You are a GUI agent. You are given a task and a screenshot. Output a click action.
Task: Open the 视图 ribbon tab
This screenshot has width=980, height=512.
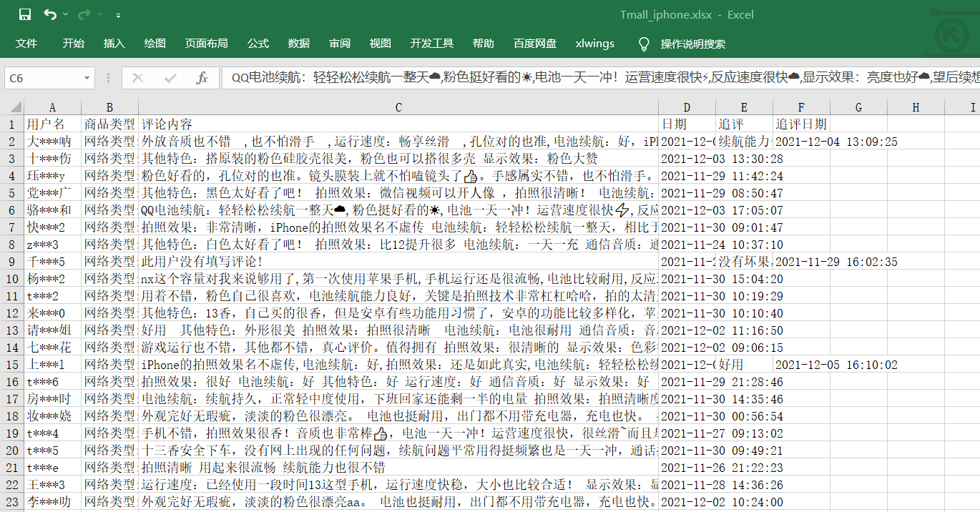click(381, 44)
